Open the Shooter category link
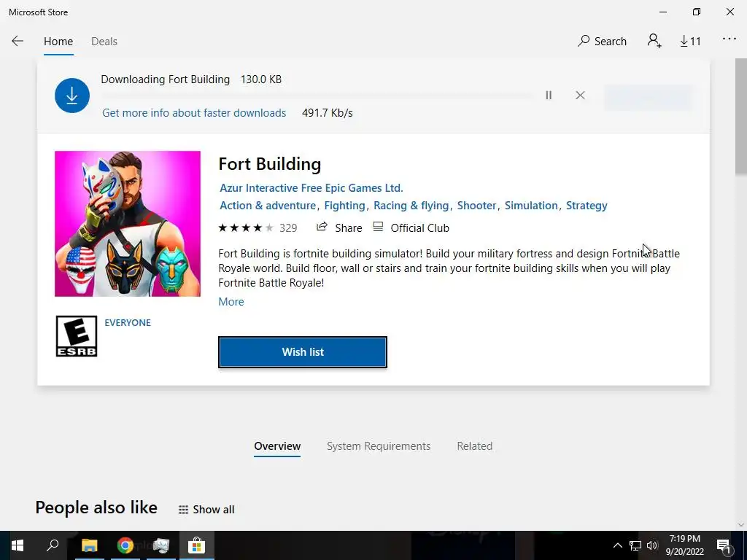This screenshot has height=560, width=747. coord(476,206)
